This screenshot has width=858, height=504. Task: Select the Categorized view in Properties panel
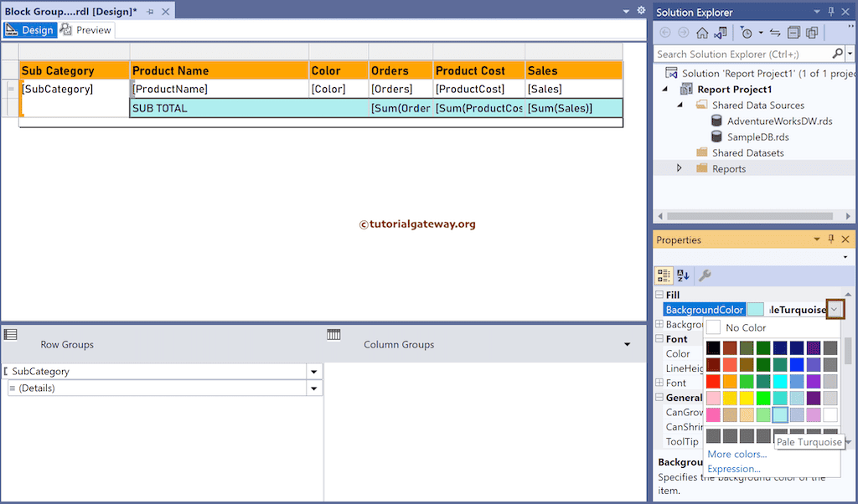click(662, 275)
